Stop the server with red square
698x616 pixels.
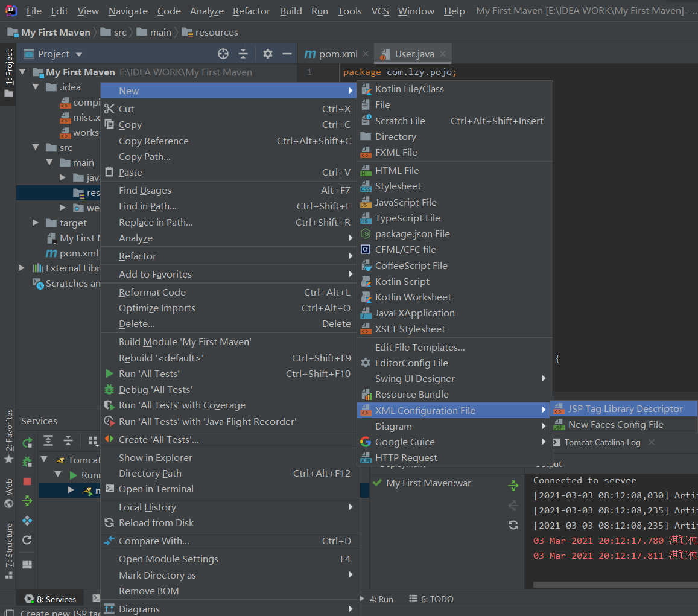pos(27,481)
